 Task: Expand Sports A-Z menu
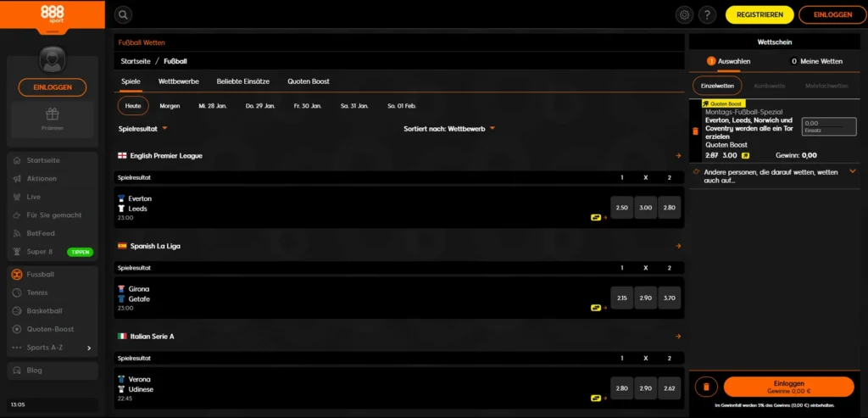click(52, 348)
